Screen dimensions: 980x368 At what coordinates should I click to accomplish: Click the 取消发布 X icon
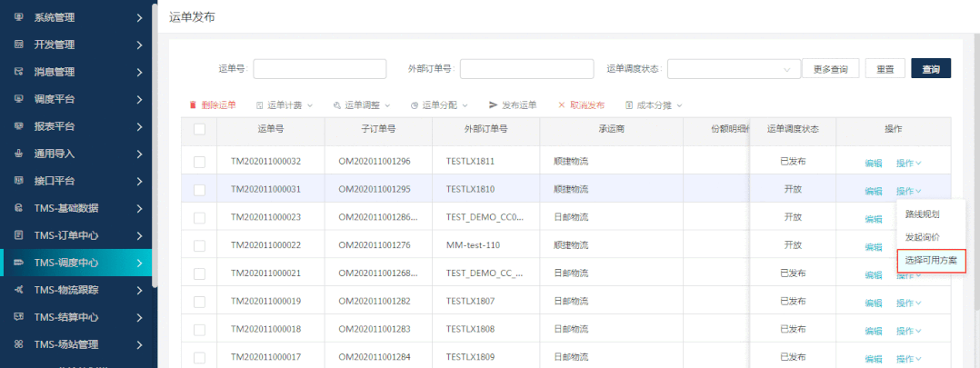point(562,105)
